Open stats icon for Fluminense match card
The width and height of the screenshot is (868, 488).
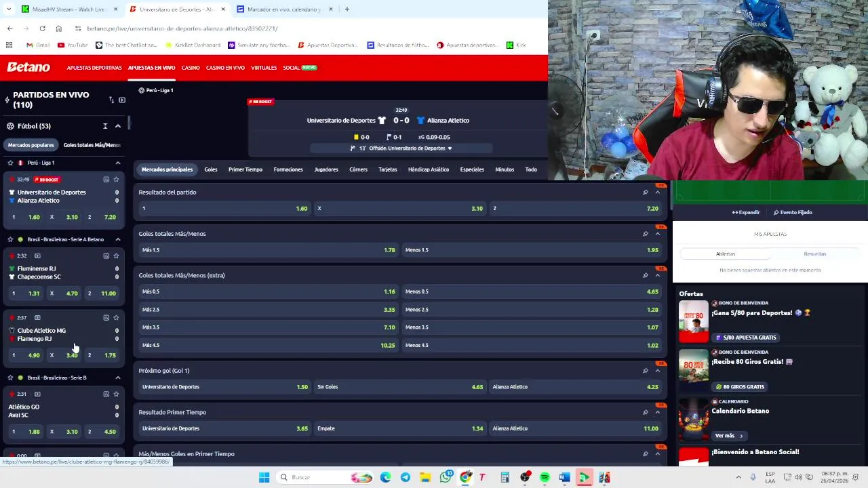tap(106, 256)
